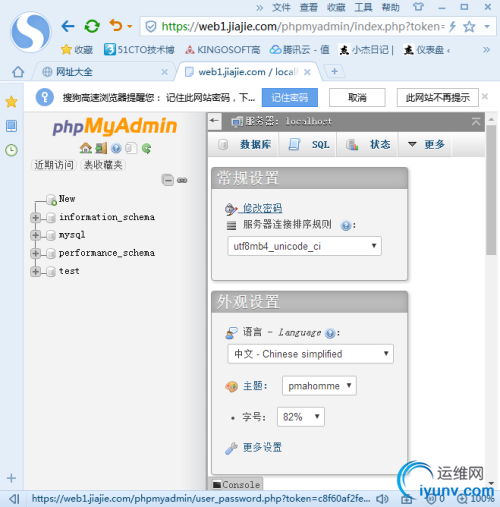500x507 pixels.
Task: Hide navigation panel arrow next to server
Action: (214, 121)
